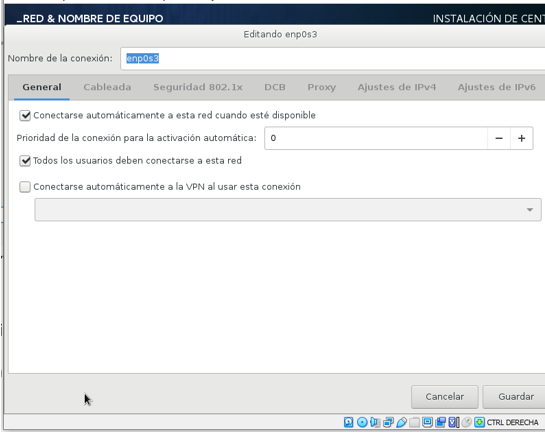Open the VPN selection dropdown
Screen dimensions: 545x438
coord(288,210)
